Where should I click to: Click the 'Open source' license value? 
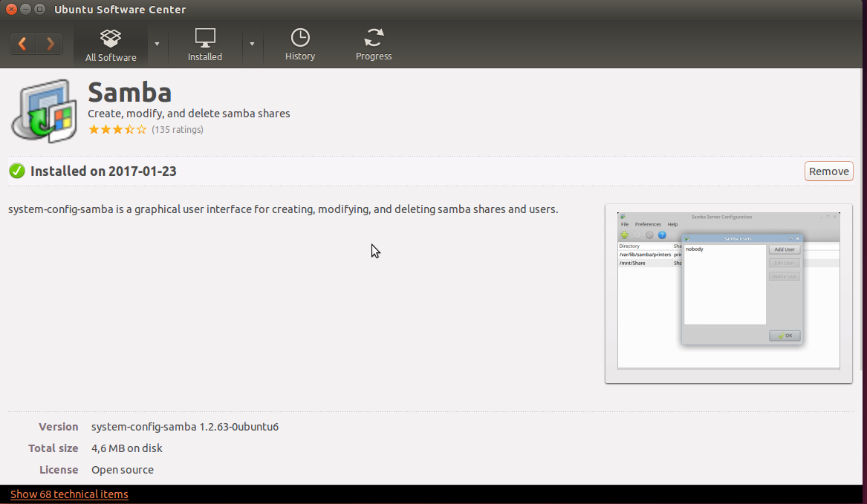click(122, 470)
